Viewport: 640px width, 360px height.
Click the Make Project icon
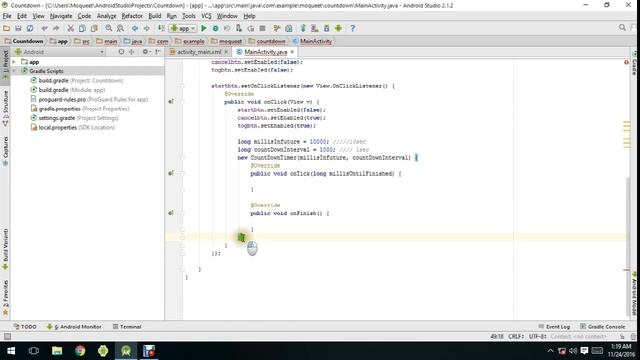click(x=161, y=28)
